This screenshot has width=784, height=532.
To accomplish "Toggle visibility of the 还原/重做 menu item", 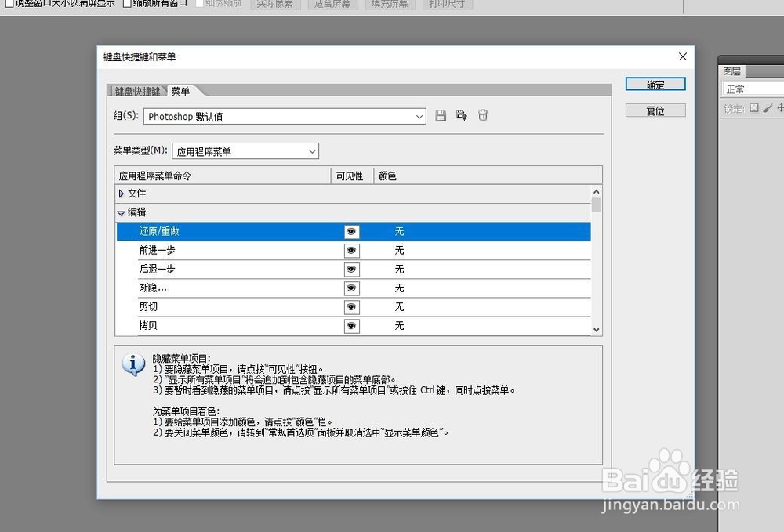I will tap(350, 231).
